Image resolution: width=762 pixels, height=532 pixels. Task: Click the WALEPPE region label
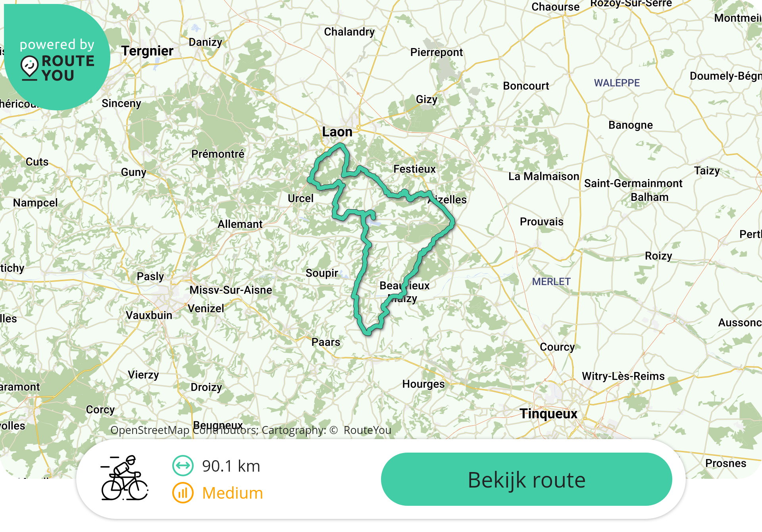617,83
